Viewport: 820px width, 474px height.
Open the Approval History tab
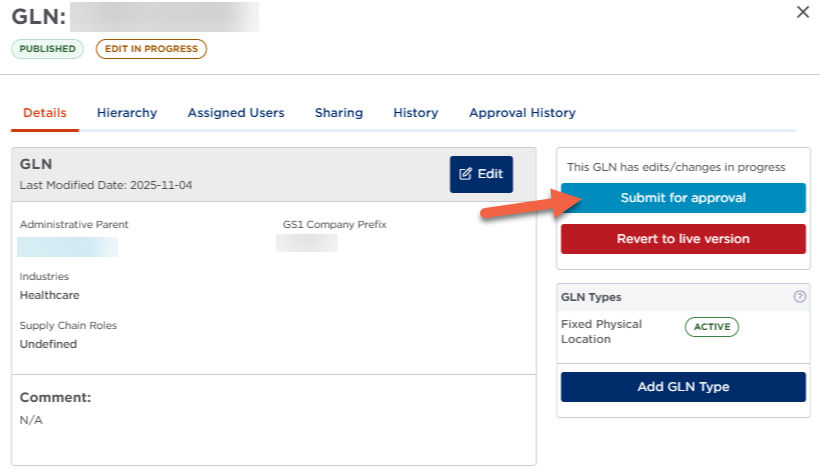[522, 113]
